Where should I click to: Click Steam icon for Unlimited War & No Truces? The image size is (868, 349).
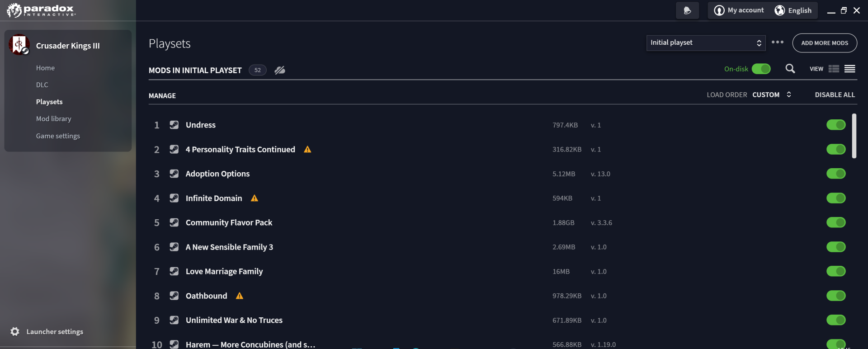174,320
